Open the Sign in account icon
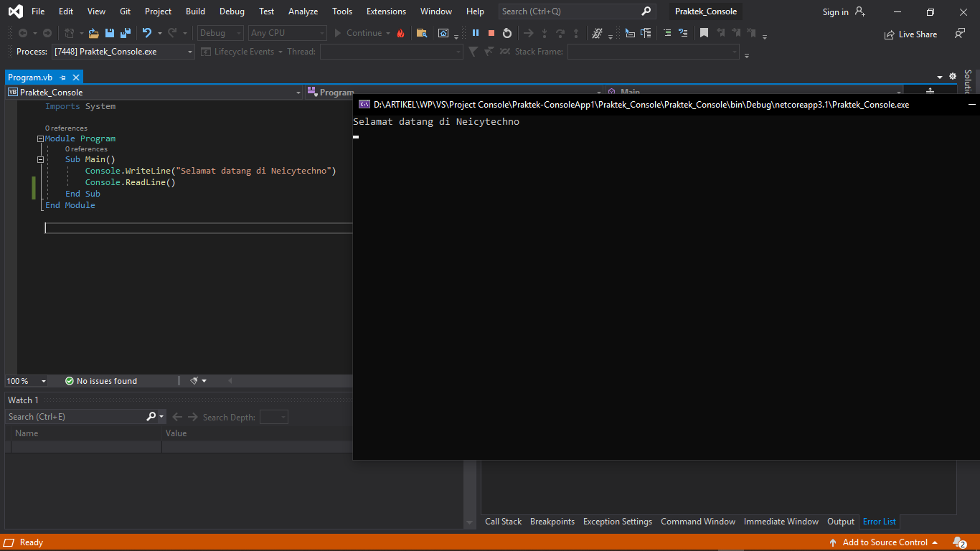980x551 pixels. click(x=860, y=11)
